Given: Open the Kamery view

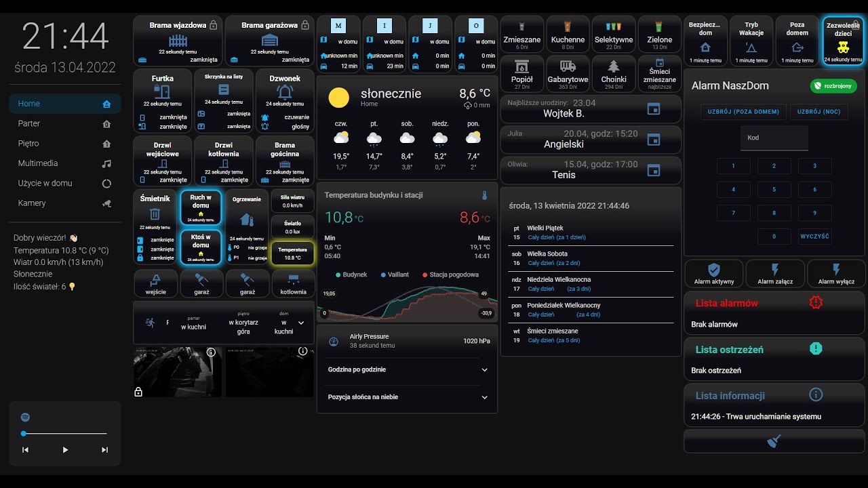Looking at the screenshot, I should [65, 203].
